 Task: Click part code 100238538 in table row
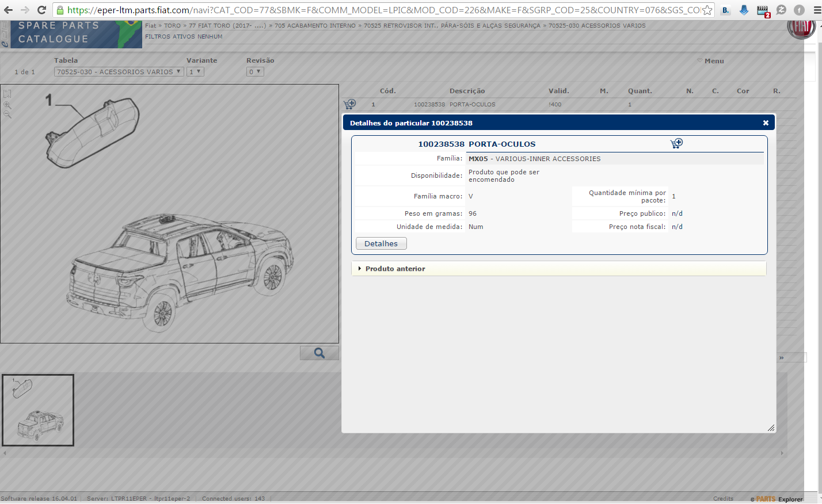(429, 104)
